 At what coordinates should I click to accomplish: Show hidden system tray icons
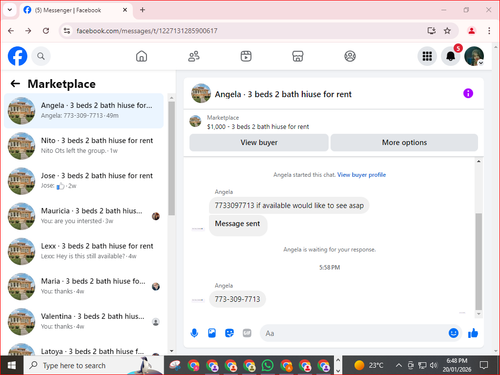[398, 365]
